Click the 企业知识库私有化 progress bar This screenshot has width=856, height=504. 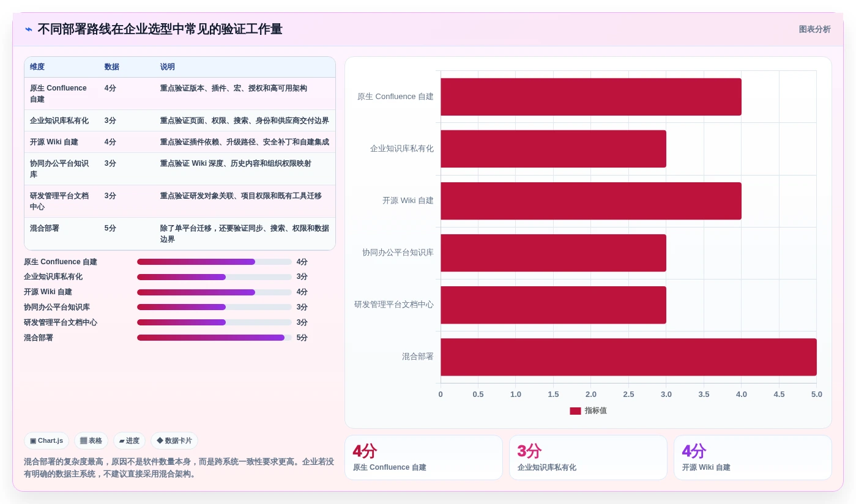click(214, 277)
